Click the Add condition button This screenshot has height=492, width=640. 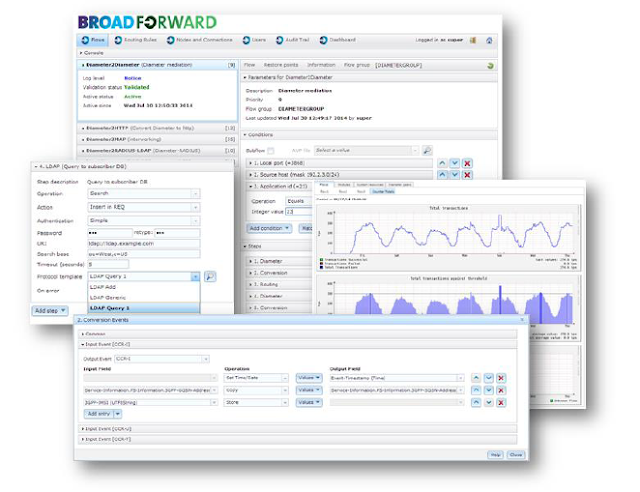pyautogui.click(x=269, y=228)
